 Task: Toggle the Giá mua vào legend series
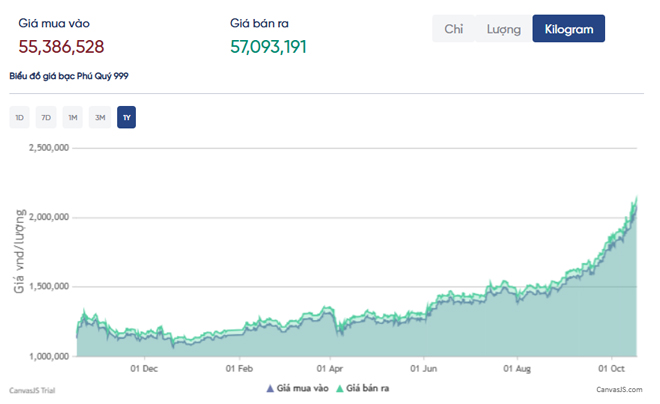[301, 389]
